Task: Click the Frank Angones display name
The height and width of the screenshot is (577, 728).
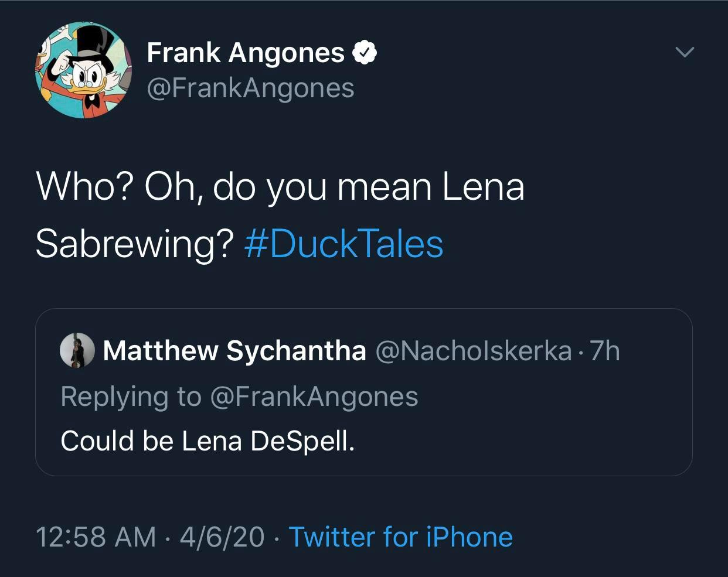Action: [x=246, y=52]
